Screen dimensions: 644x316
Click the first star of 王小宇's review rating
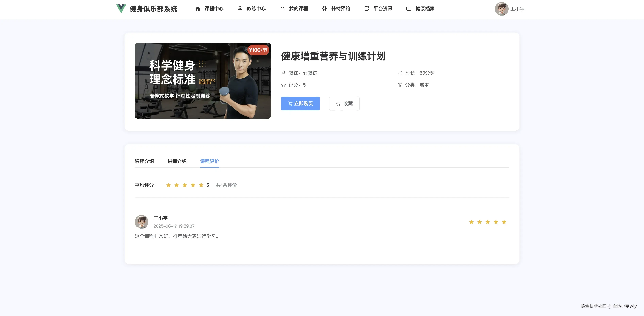point(471,222)
